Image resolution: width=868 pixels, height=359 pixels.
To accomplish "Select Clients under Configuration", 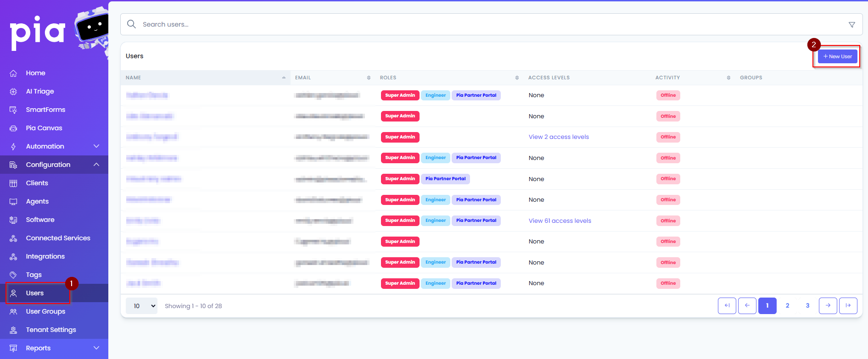I will click(54, 183).
